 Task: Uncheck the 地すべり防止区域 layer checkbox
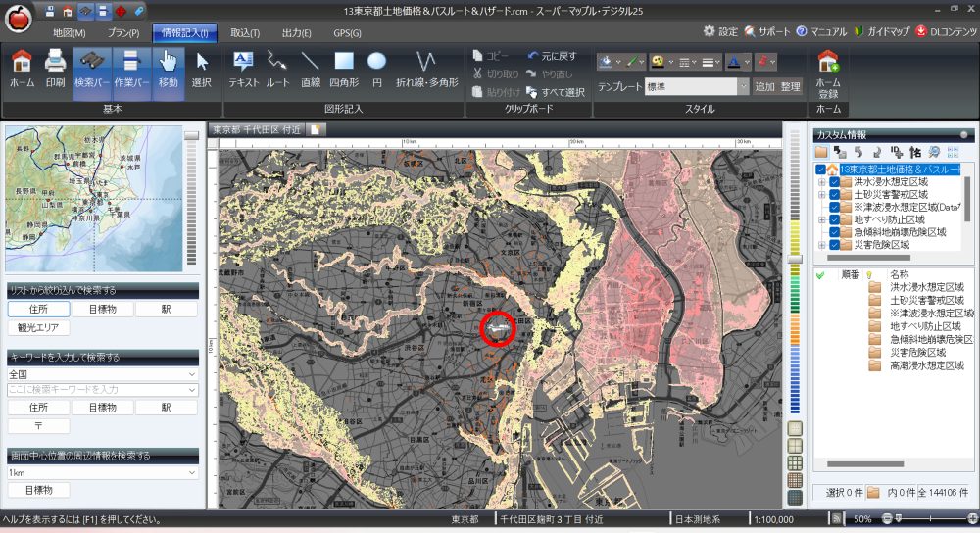pos(835,219)
